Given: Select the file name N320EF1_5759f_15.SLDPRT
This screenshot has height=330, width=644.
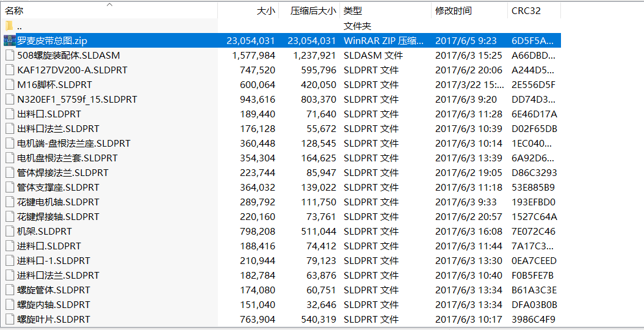Looking at the screenshot, I should pyautogui.click(x=77, y=99).
